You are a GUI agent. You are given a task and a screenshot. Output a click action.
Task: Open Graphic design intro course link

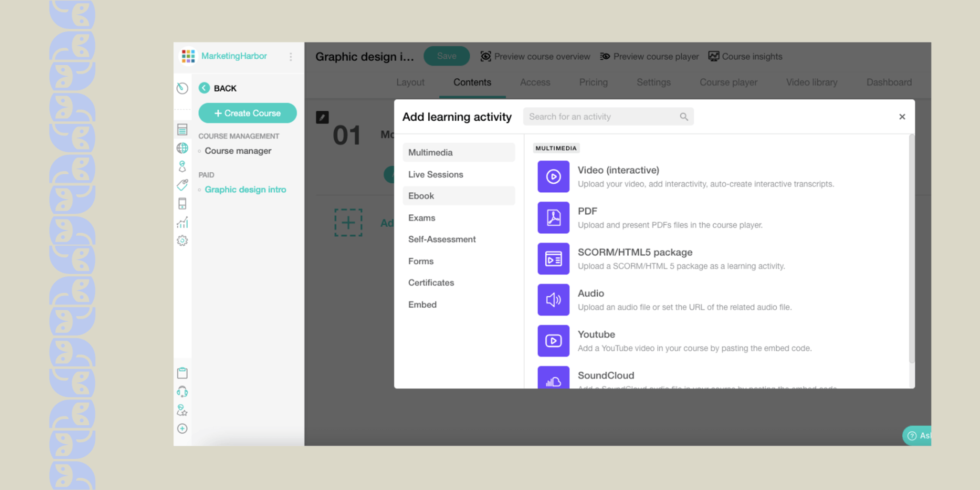click(245, 189)
